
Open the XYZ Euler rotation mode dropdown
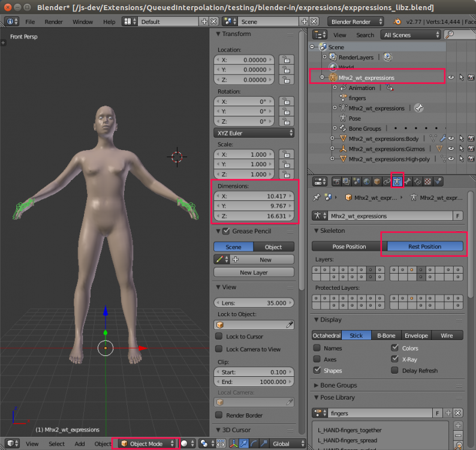tap(254, 133)
